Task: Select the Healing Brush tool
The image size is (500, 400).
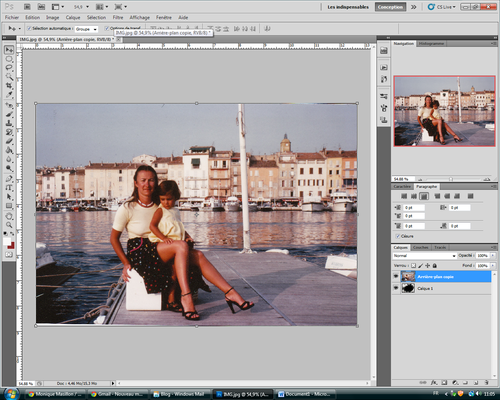Action: (9, 106)
